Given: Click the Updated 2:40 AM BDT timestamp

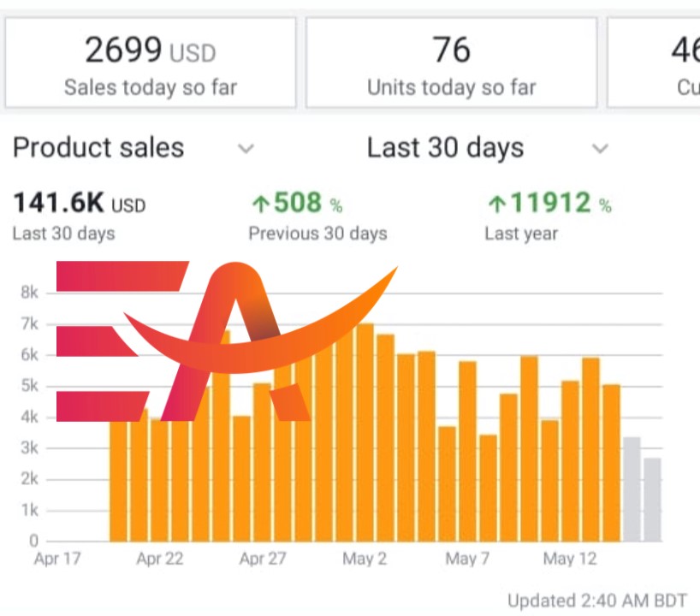Looking at the screenshot, I should (597, 601).
